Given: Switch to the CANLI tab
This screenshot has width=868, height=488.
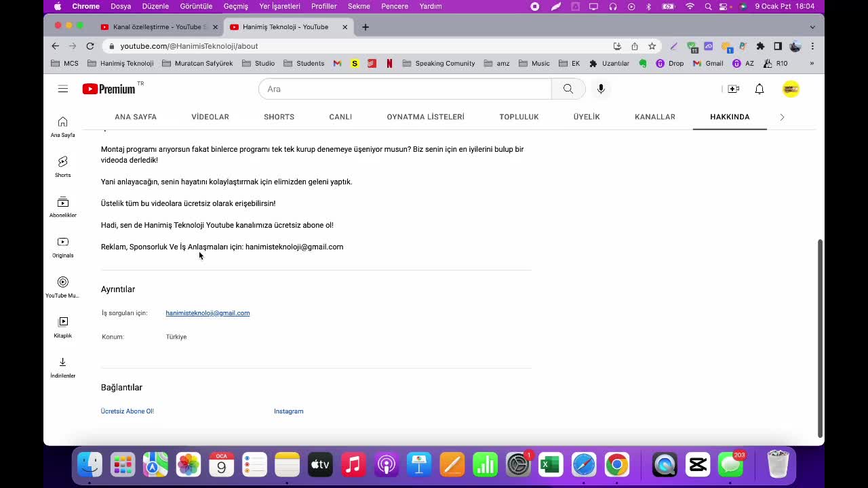Looking at the screenshot, I should (340, 117).
